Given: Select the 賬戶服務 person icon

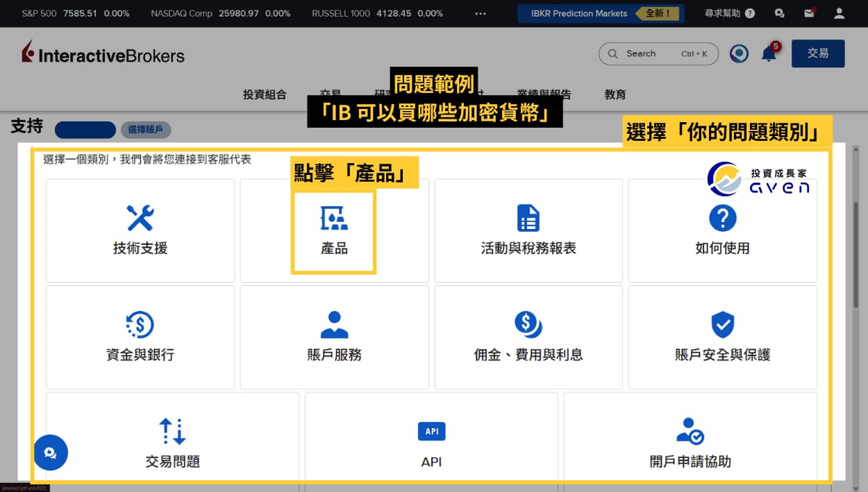Looking at the screenshot, I should pyautogui.click(x=334, y=324).
